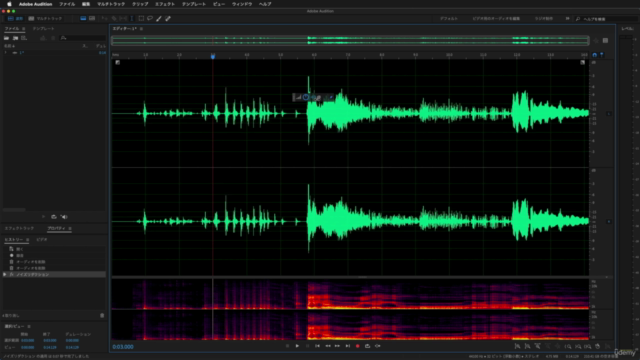The image size is (640, 360).
Task: Open the クリップ menu
Action: [x=140, y=4]
